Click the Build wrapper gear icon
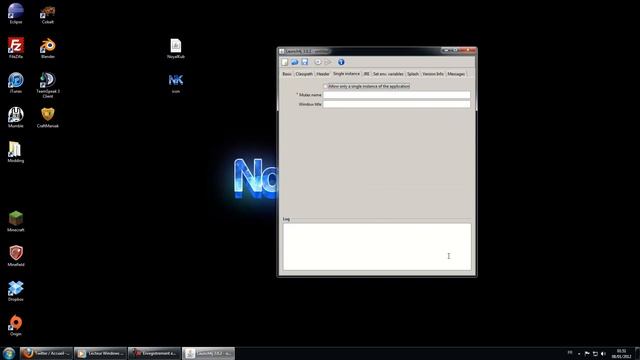This screenshot has height=360, width=640. coord(318,62)
